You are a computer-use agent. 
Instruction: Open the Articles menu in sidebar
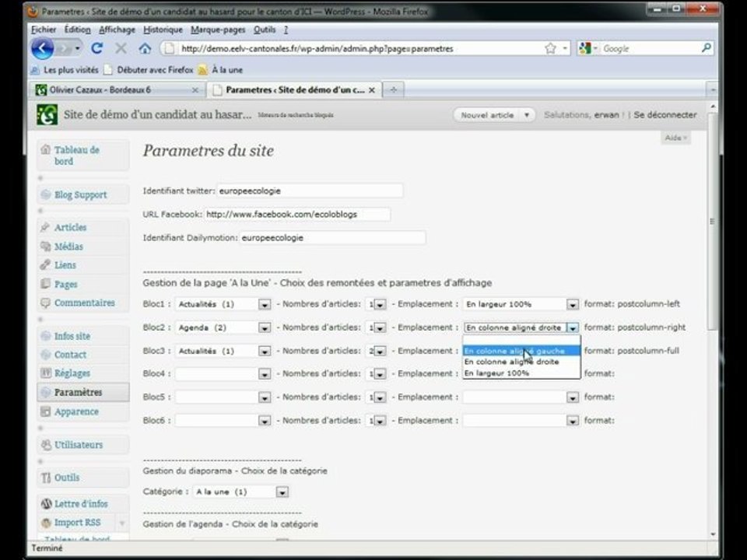[83, 227]
